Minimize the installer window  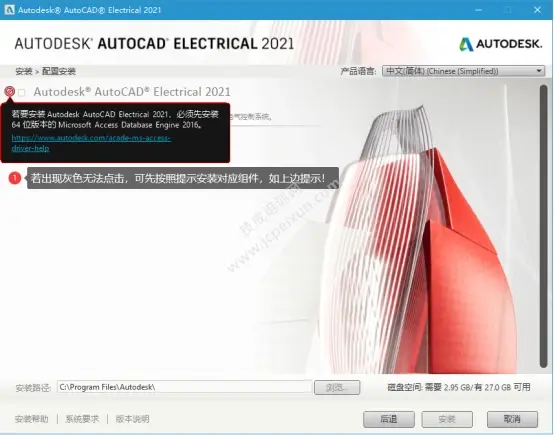coord(479,10)
